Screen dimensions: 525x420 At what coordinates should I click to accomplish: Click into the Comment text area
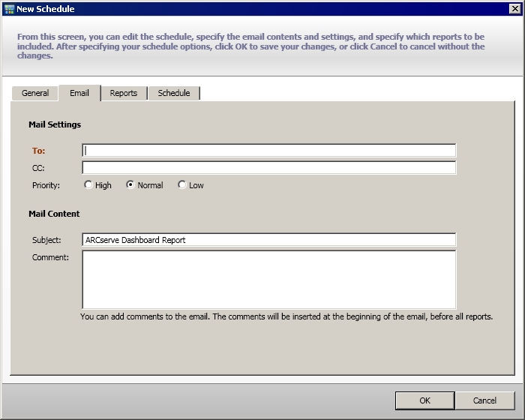pyautogui.click(x=268, y=280)
